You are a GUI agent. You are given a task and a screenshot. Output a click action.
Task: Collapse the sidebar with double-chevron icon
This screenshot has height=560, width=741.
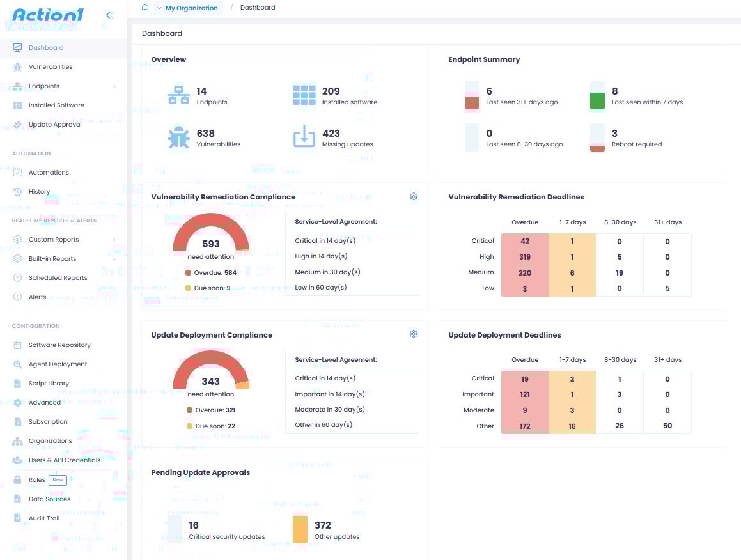coord(110,15)
